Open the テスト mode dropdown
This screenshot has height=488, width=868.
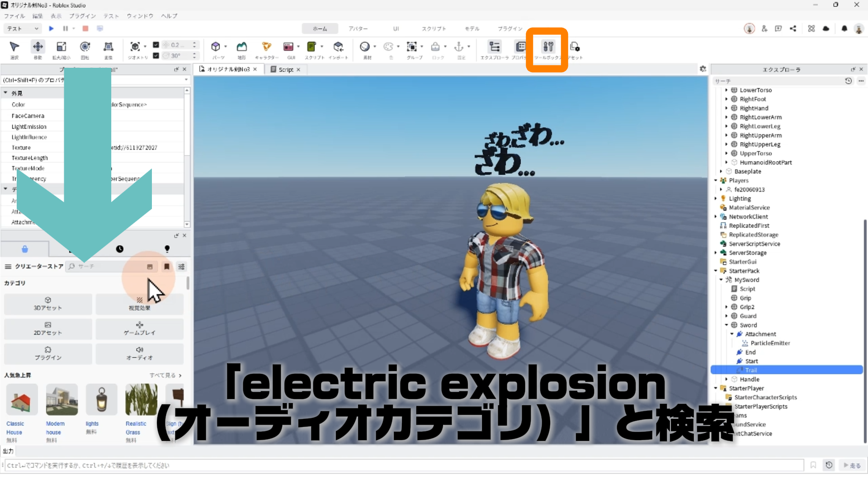click(23, 28)
